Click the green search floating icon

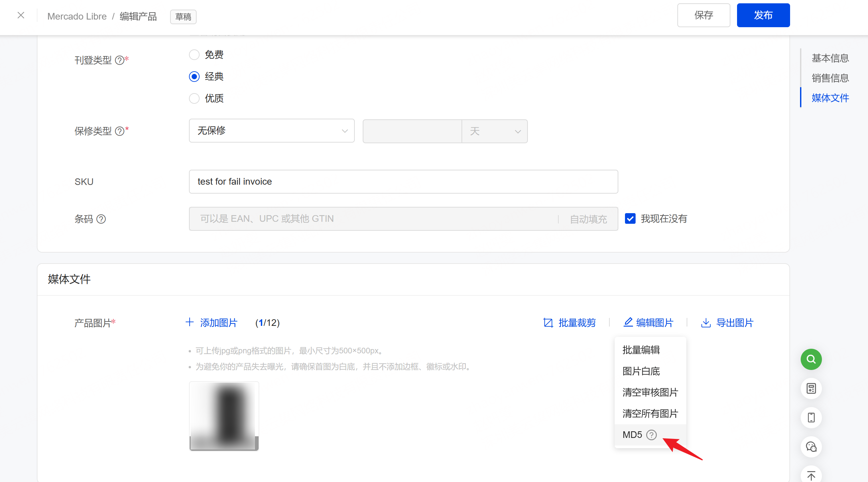pyautogui.click(x=811, y=359)
